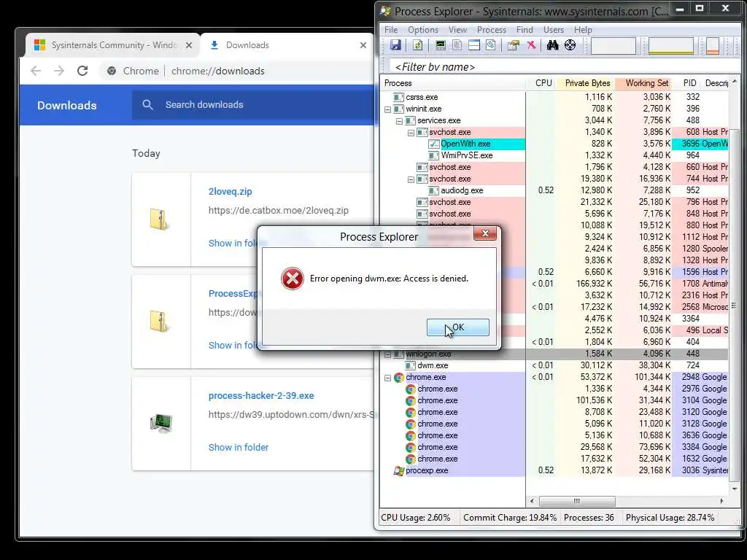Click the OpenWith.exe checkmark process icon
This screenshot has height=560, width=747.
coord(433,144)
